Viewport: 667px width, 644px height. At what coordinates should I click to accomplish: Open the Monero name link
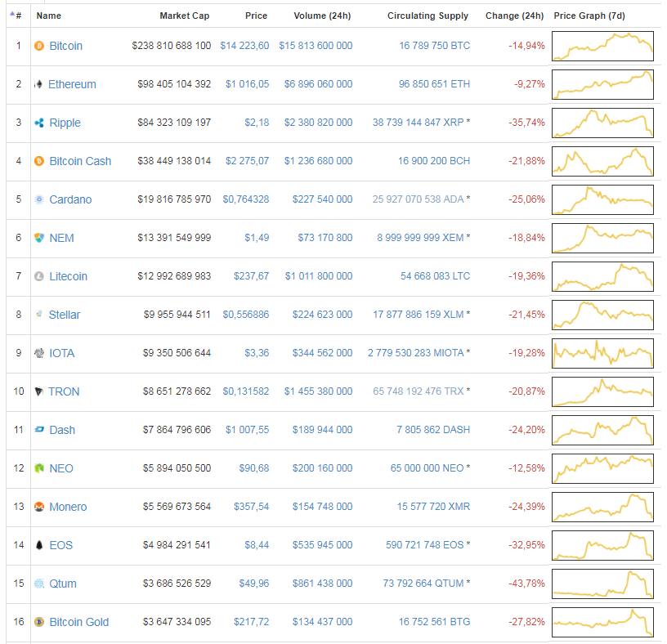68,507
